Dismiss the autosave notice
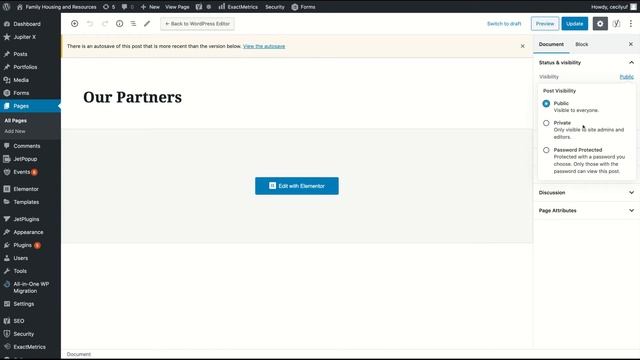The image size is (640, 360). (522, 46)
